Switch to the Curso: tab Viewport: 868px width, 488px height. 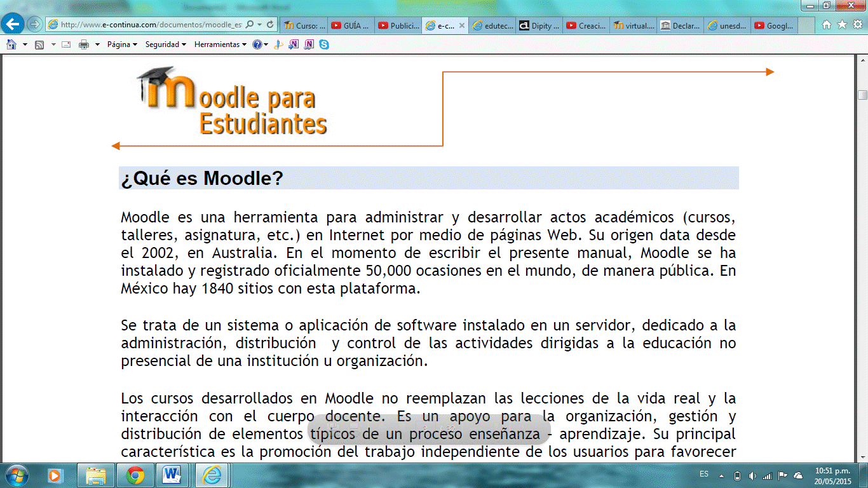[x=303, y=26]
